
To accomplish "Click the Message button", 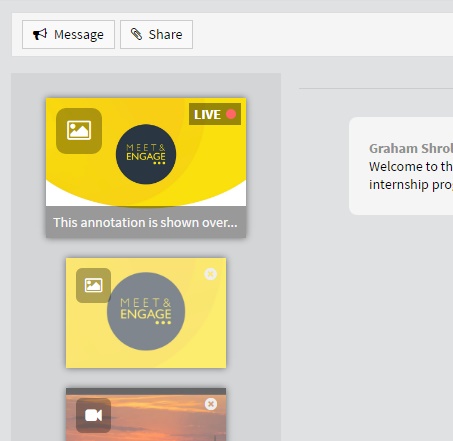I will [x=68, y=34].
